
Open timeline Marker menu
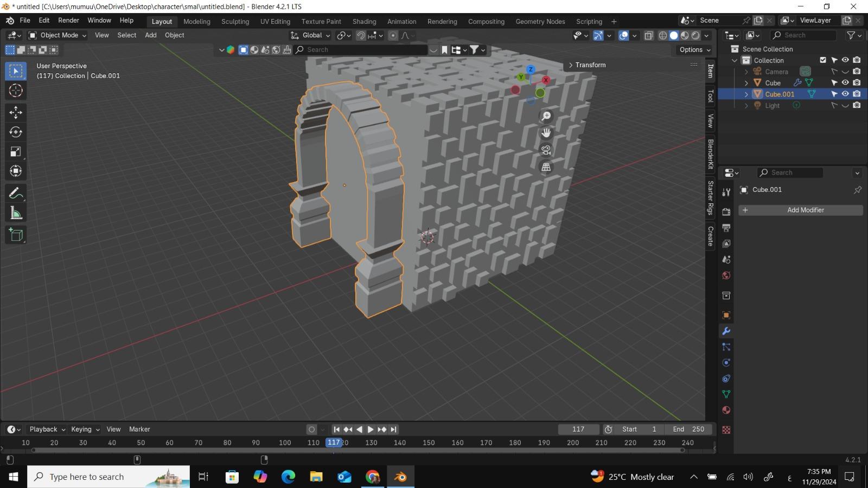click(139, 429)
